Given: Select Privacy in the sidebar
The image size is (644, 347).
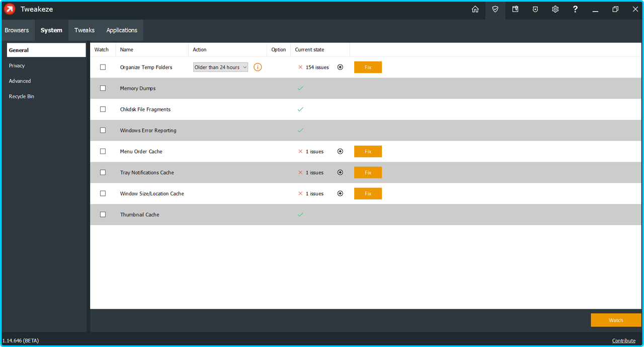Looking at the screenshot, I should [46, 65].
